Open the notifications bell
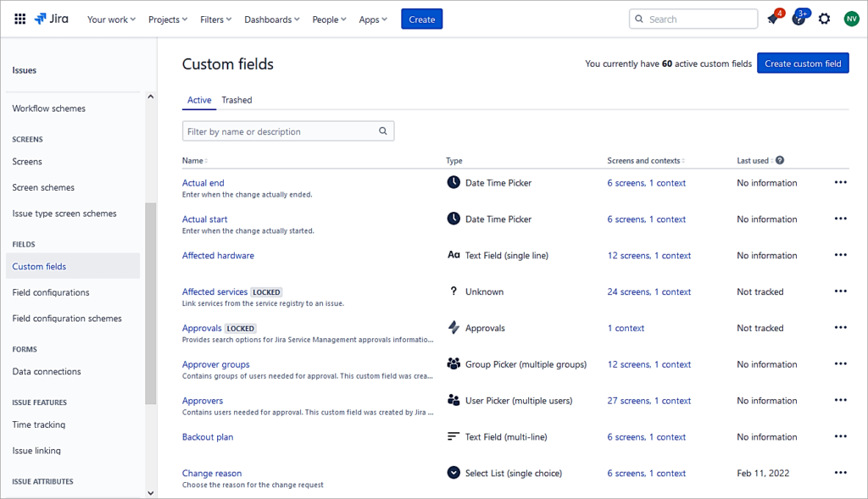 [x=773, y=19]
